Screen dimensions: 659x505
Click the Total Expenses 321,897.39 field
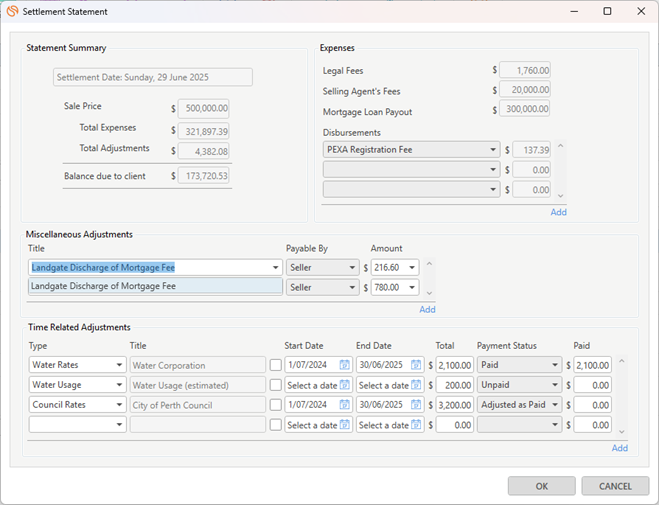click(x=203, y=132)
